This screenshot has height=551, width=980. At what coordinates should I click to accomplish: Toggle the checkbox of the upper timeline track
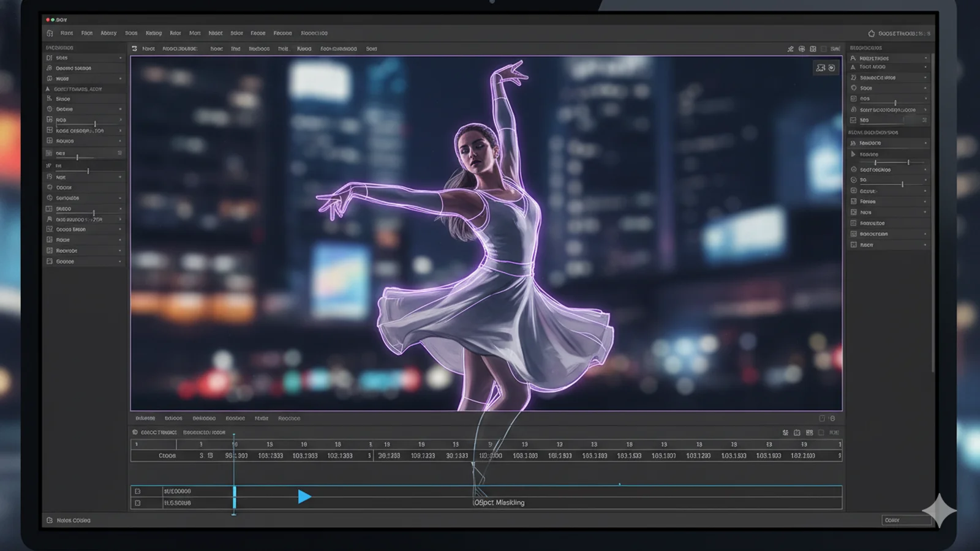138,491
